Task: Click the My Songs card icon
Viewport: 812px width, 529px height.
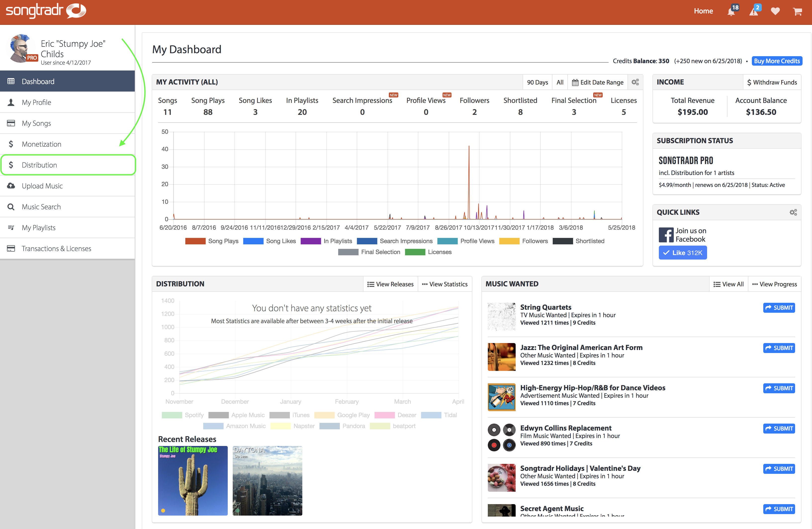Action: (11, 123)
